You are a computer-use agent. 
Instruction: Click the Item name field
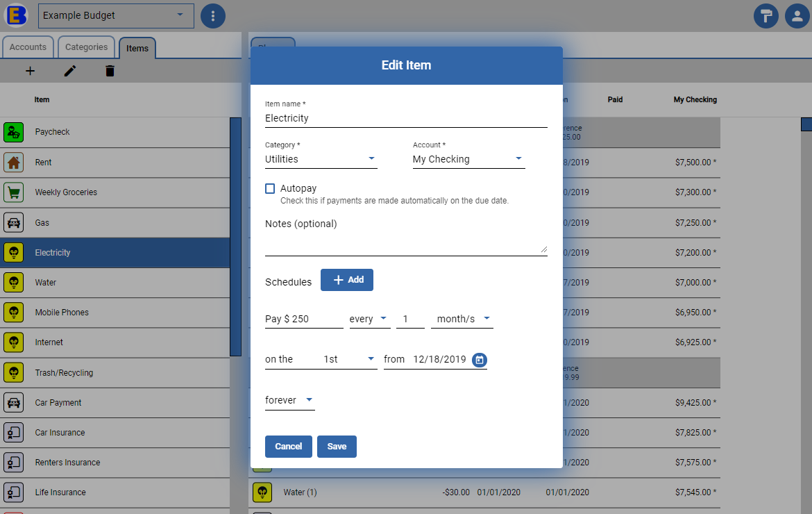point(406,118)
